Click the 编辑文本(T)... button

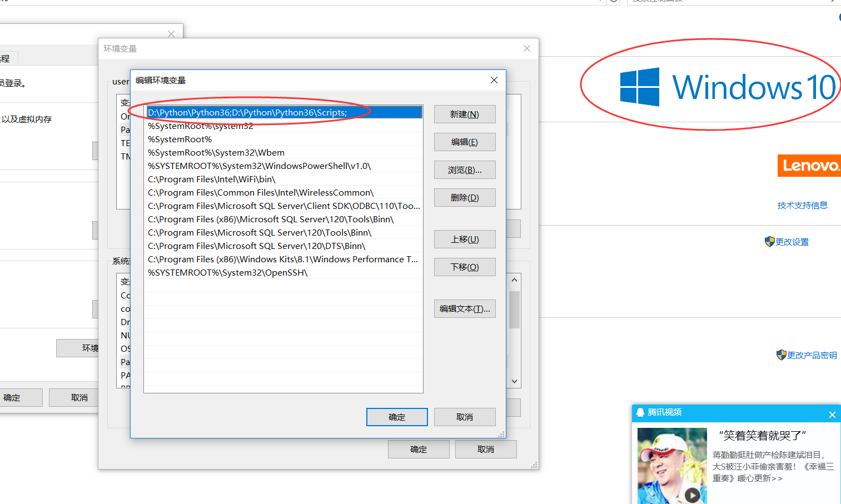465,309
